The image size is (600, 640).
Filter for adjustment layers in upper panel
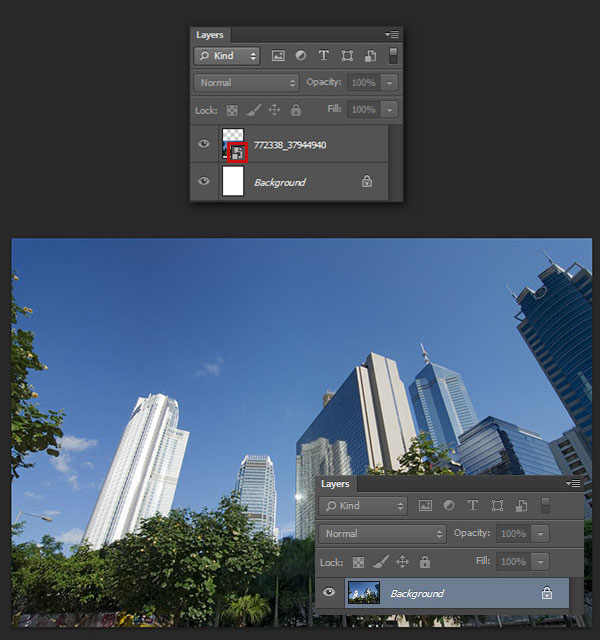301,56
